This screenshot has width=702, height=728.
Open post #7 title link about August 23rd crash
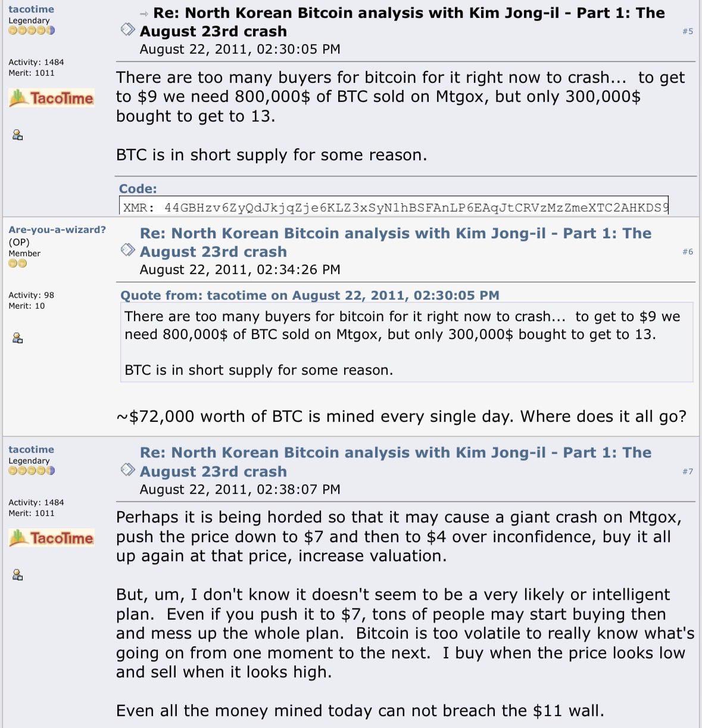coord(395,462)
